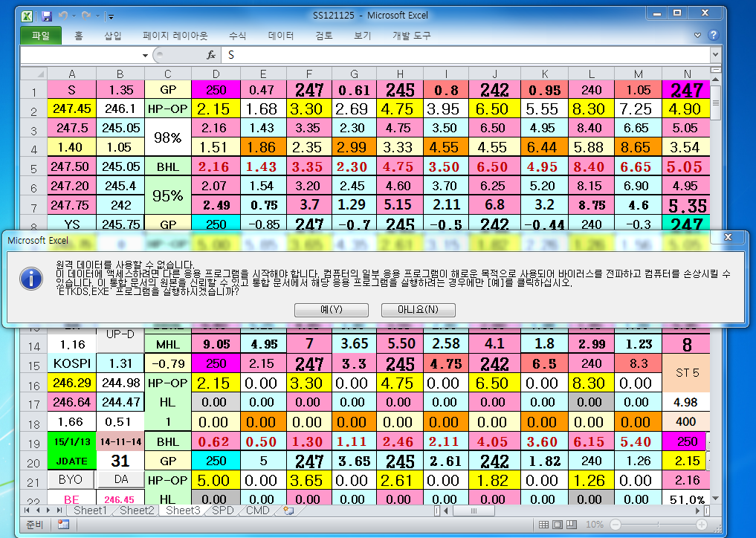Image resolution: width=756 pixels, height=538 pixels.
Task: Switch to the Sheet1 worksheet tab
Action: (90, 511)
